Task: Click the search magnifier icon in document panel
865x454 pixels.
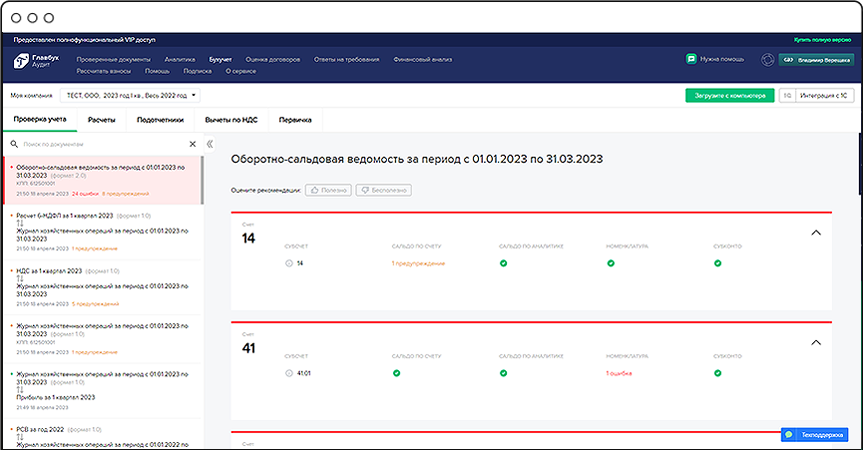Action: [14, 144]
